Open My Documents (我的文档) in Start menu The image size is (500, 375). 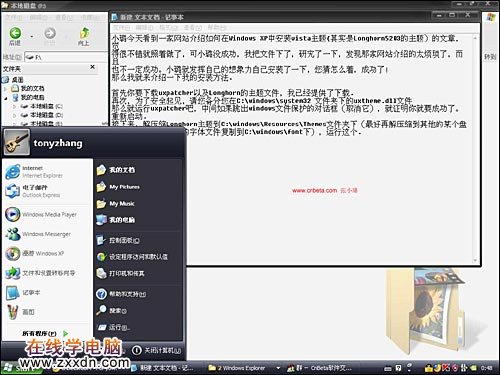138,170
